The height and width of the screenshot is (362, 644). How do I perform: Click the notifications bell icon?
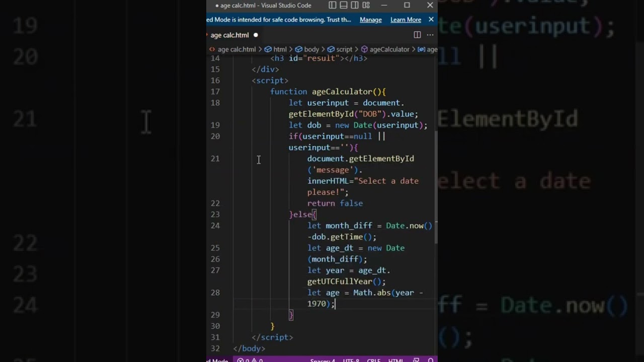coord(431,360)
